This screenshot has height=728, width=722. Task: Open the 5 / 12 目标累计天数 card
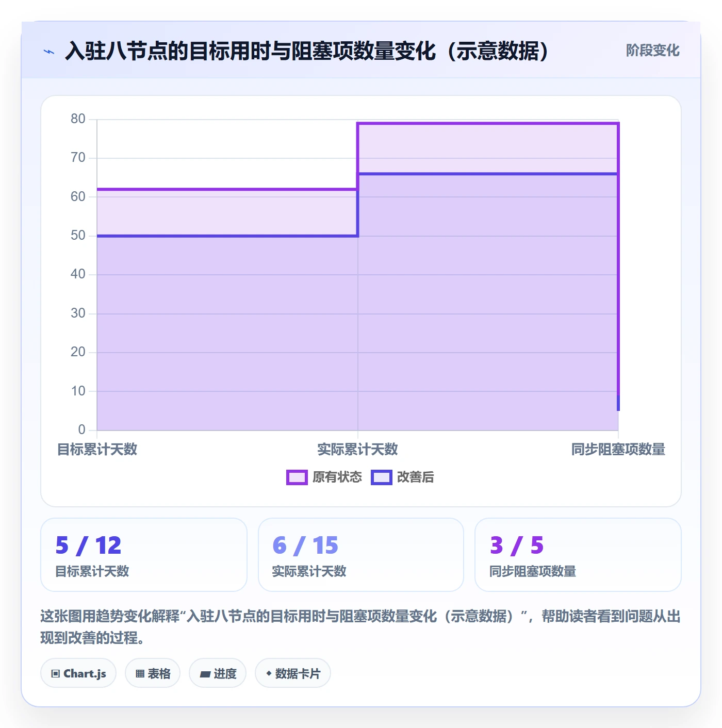coord(144,555)
